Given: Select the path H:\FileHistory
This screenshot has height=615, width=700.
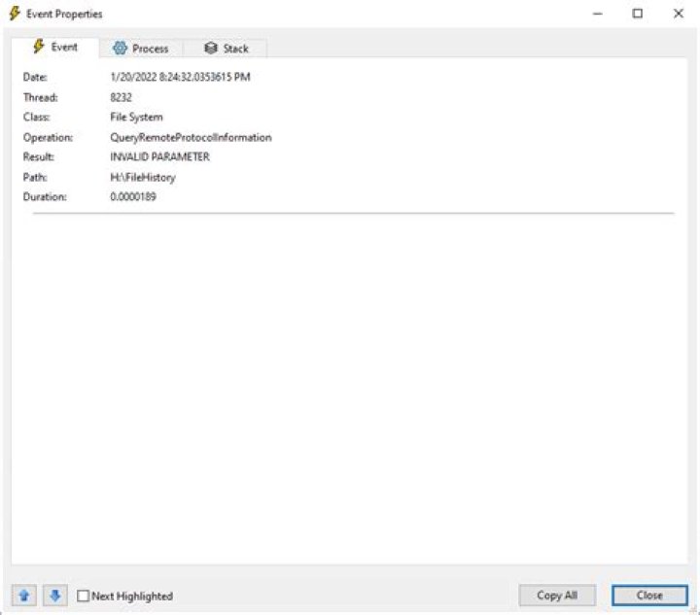Looking at the screenshot, I should click(142, 178).
